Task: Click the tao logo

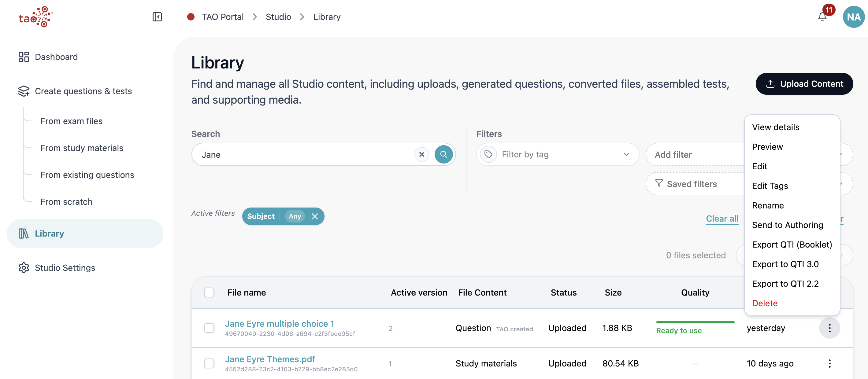Action: click(x=36, y=17)
